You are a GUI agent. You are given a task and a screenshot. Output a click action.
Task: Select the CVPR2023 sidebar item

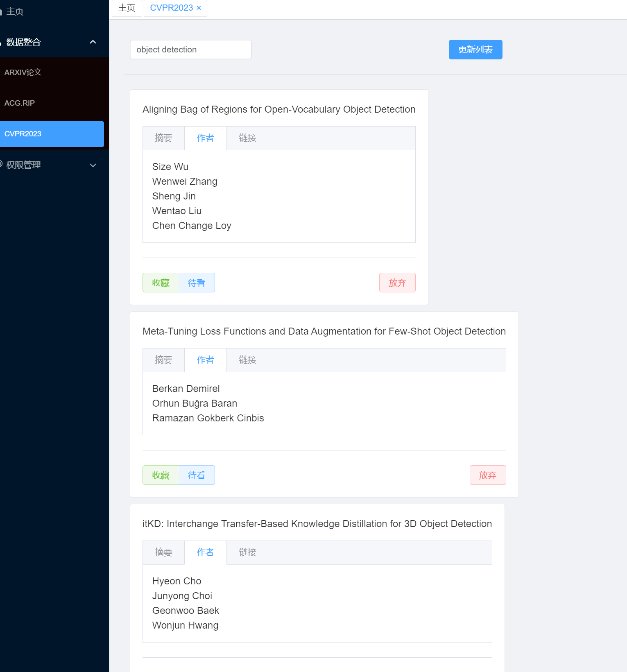tap(52, 134)
